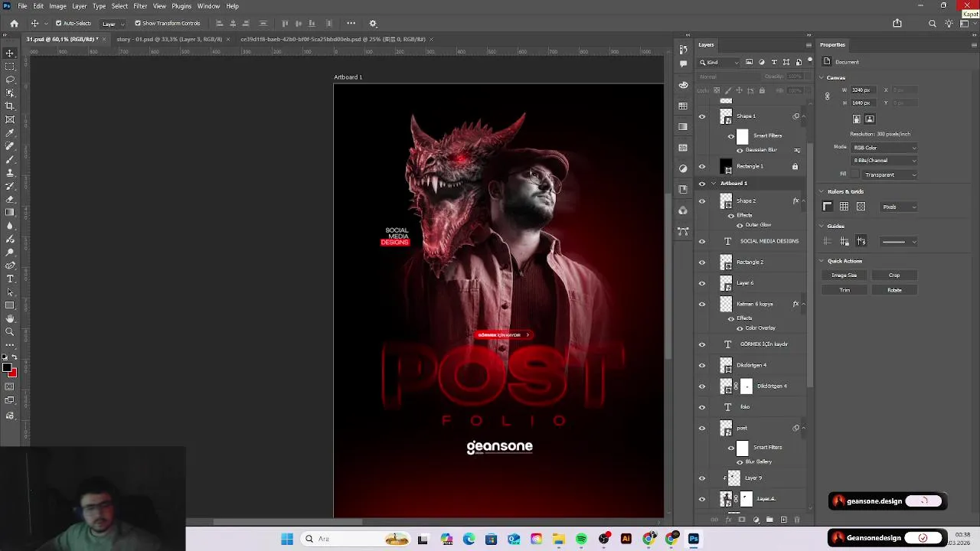Screen dimensions: 980x551
Task: Open the ruler units Pixels dropdown
Action: pos(899,207)
